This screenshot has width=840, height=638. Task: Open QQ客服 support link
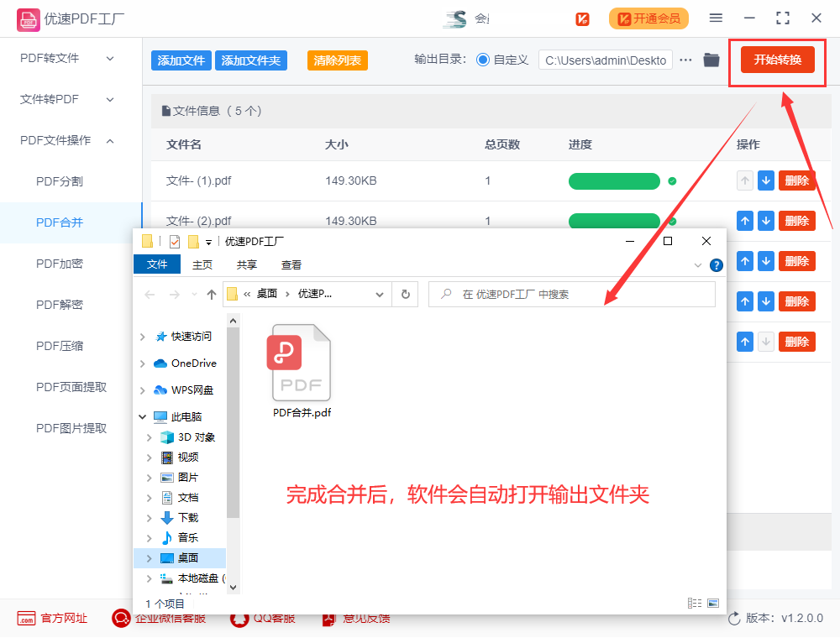click(263, 618)
